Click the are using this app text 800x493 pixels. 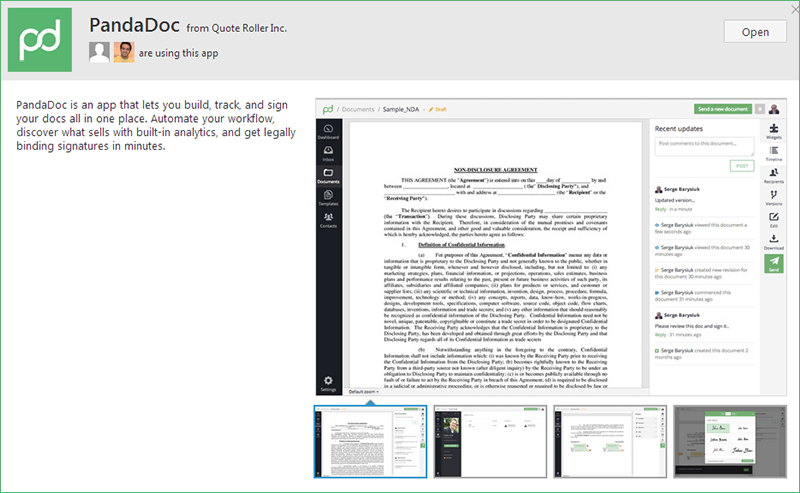point(179,53)
